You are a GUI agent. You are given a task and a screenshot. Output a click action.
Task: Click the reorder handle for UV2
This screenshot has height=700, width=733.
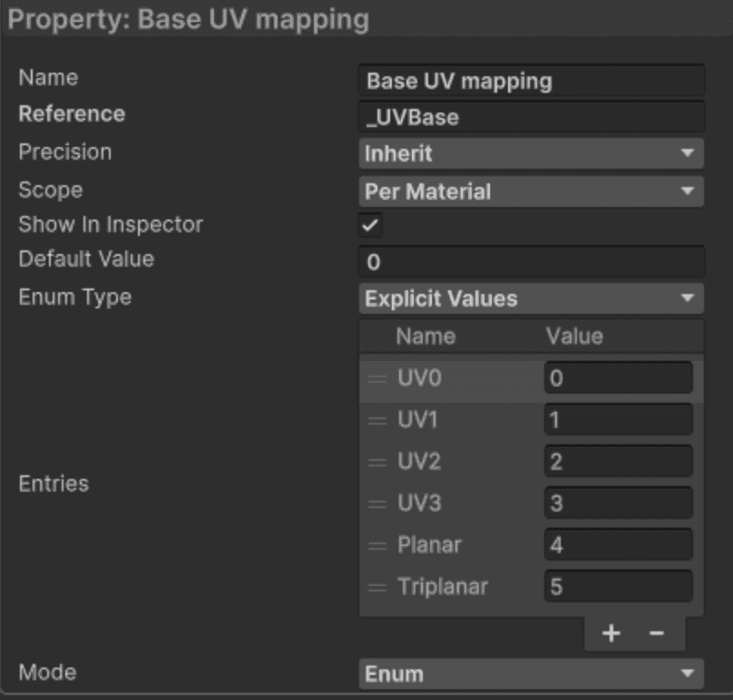point(376,462)
